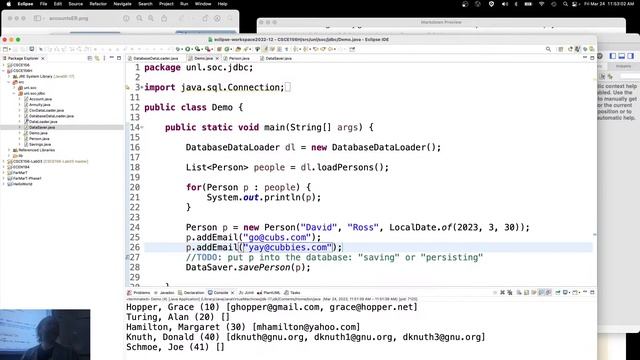Select Person.java in Package Explorer
640x360 pixels.
(x=40, y=139)
